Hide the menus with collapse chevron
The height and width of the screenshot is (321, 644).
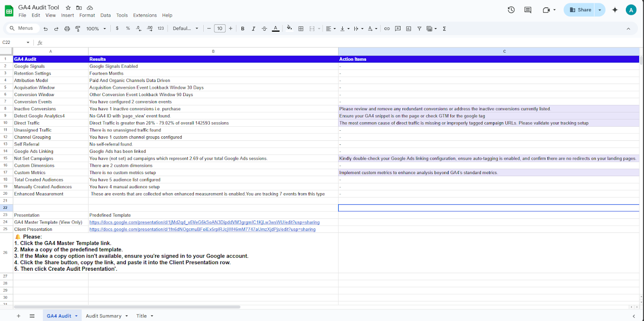[x=628, y=29]
